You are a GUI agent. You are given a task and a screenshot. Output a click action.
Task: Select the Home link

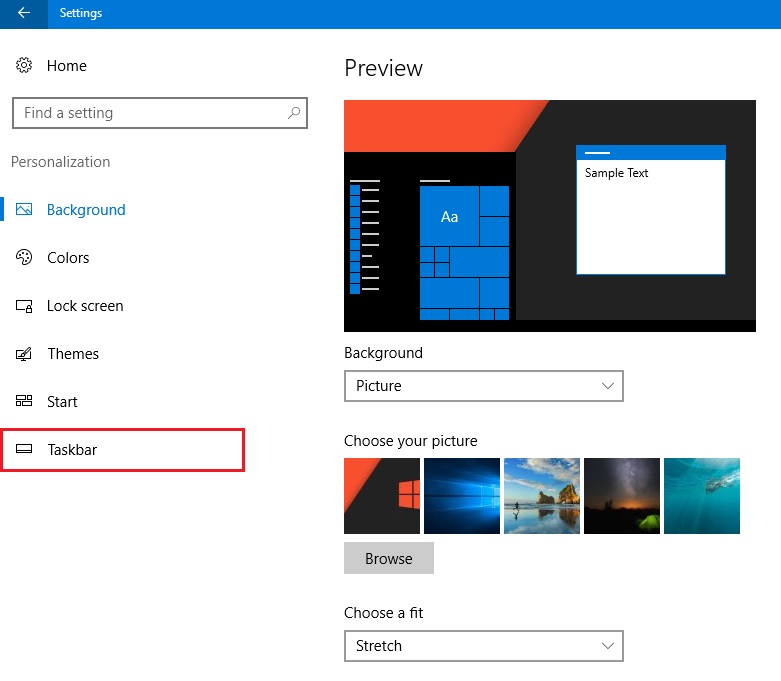pos(66,66)
